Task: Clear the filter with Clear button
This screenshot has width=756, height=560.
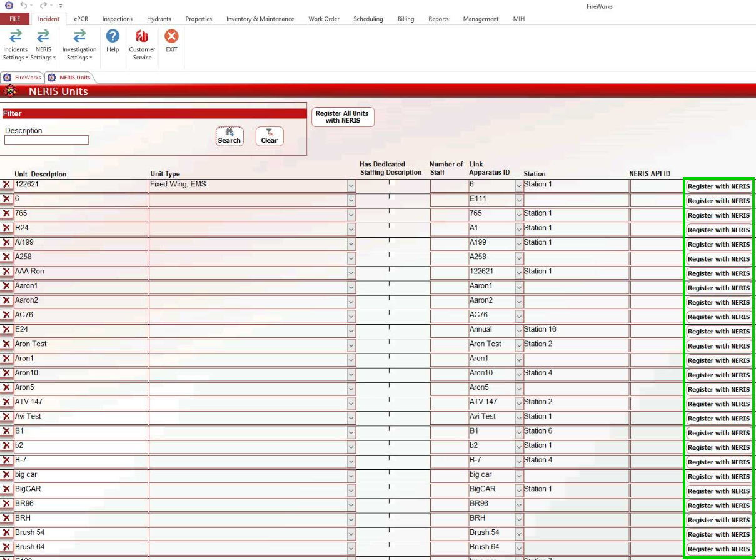Action: click(x=270, y=136)
